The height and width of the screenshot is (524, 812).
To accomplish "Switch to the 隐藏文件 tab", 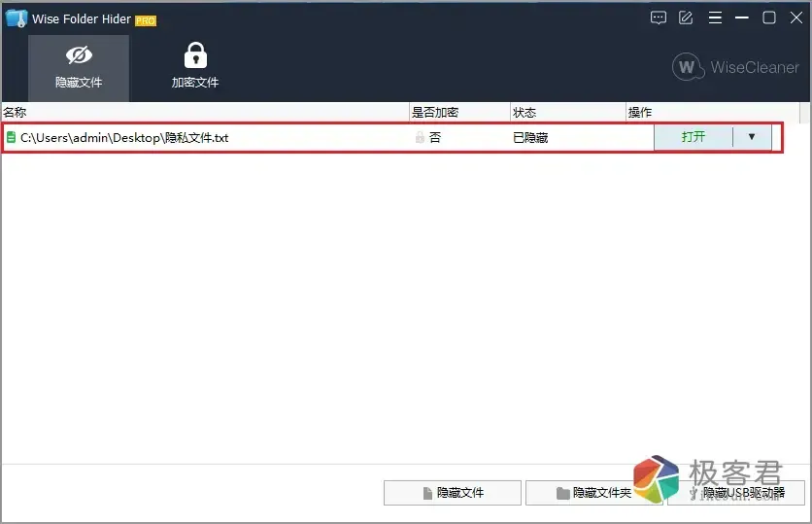I will tap(79, 68).
